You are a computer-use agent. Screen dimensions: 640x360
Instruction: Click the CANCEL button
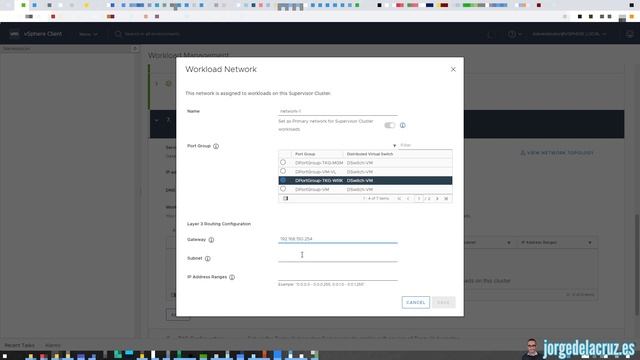tap(416, 302)
